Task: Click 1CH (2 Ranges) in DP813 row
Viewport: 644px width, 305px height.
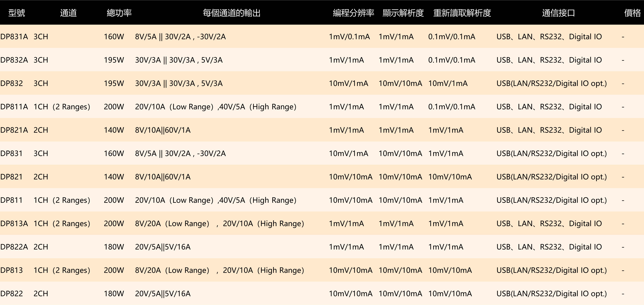Action: click(x=62, y=270)
